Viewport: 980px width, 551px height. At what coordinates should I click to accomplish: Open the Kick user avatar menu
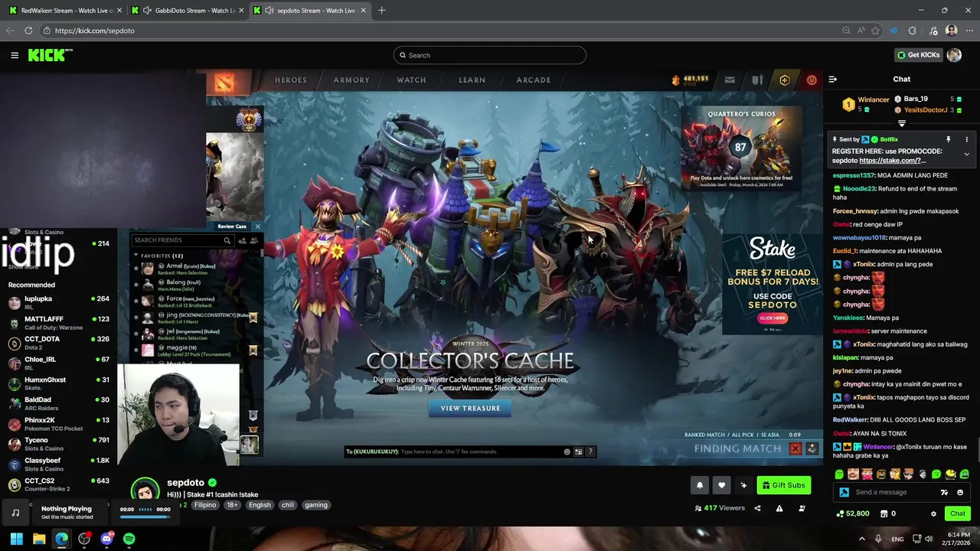coord(954,55)
